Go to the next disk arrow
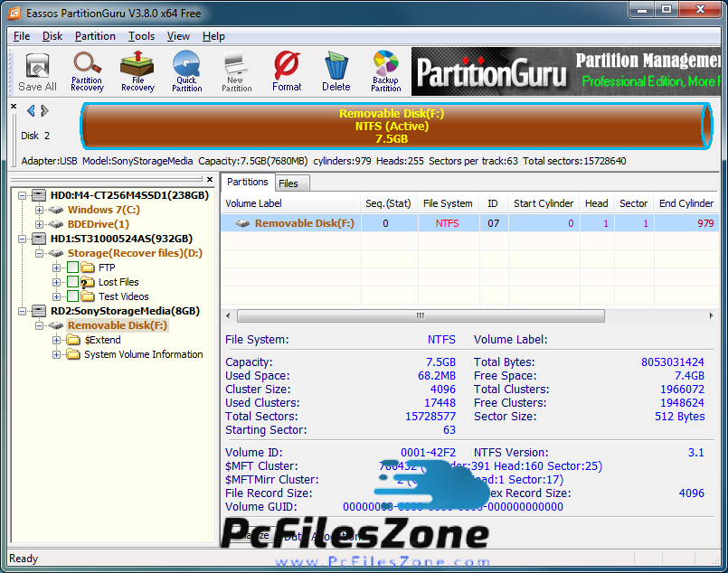 click(x=45, y=111)
